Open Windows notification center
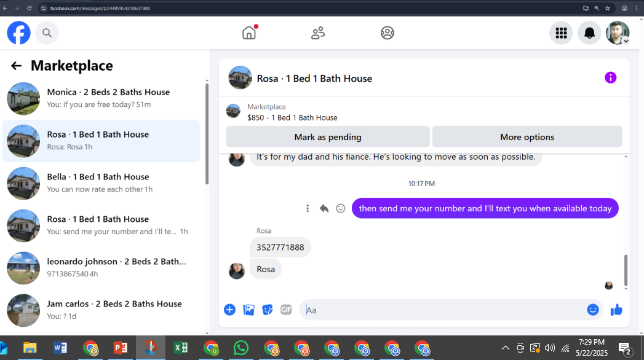 click(x=625, y=348)
